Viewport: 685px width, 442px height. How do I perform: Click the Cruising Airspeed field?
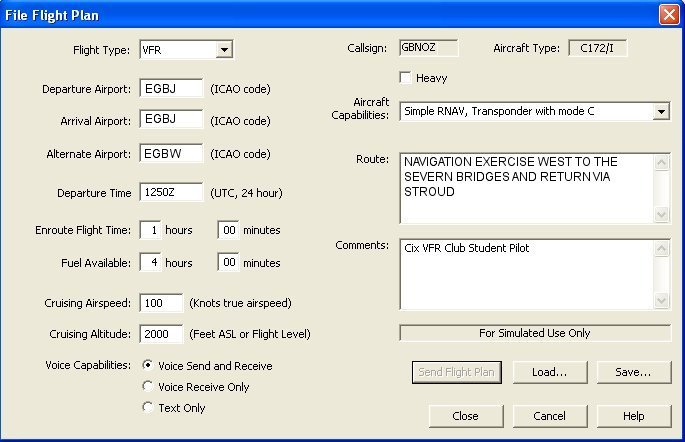(x=161, y=303)
